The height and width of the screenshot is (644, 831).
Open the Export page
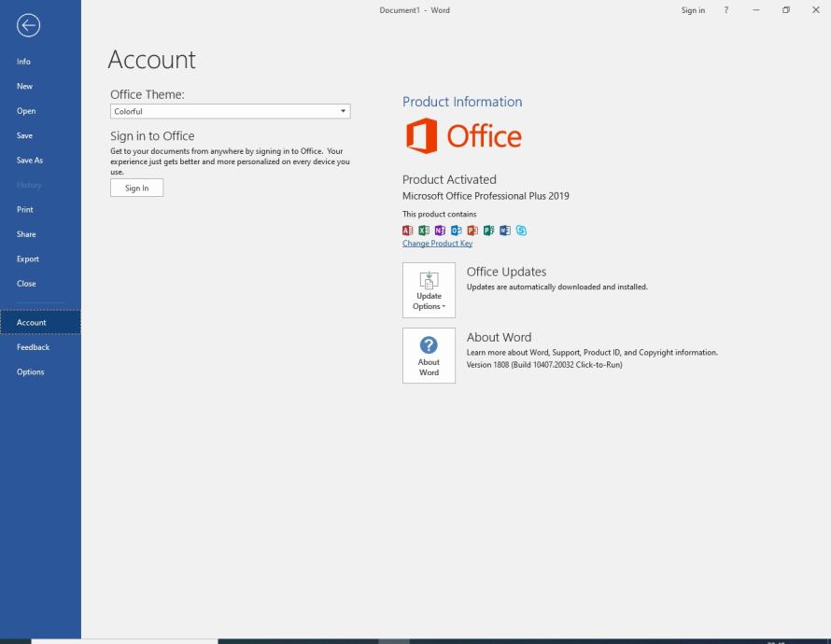click(x=40, y=259)
